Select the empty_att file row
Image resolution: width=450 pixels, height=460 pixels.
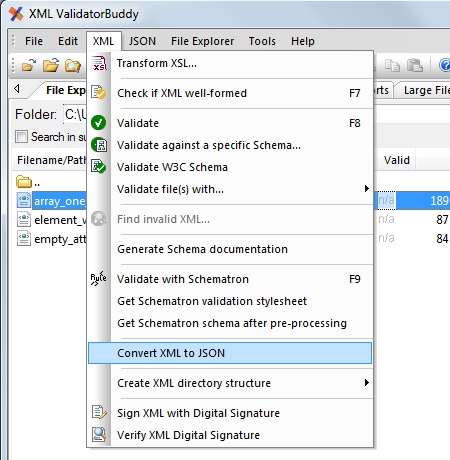60,239
